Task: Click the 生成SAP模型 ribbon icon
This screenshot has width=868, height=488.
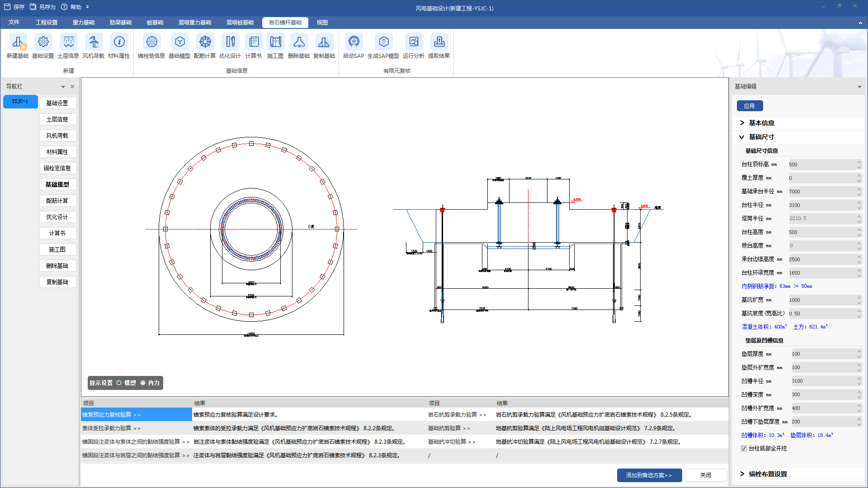Action: [383, 43]
